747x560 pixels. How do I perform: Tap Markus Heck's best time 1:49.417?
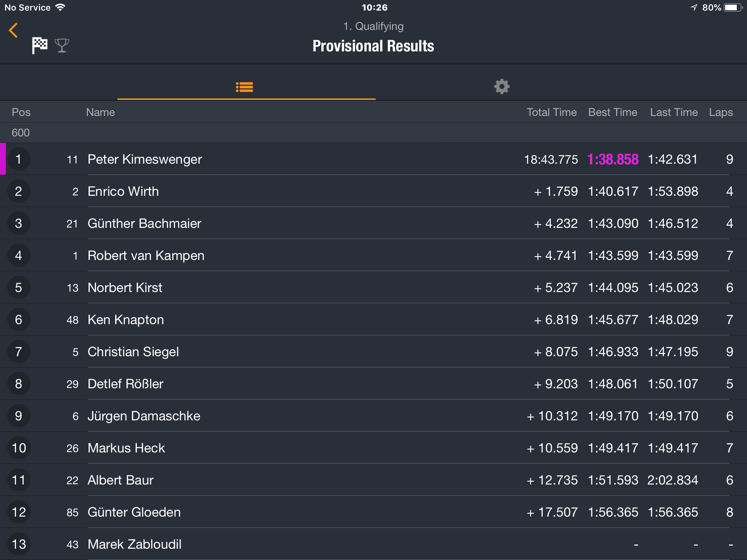[x=613, y=448]
